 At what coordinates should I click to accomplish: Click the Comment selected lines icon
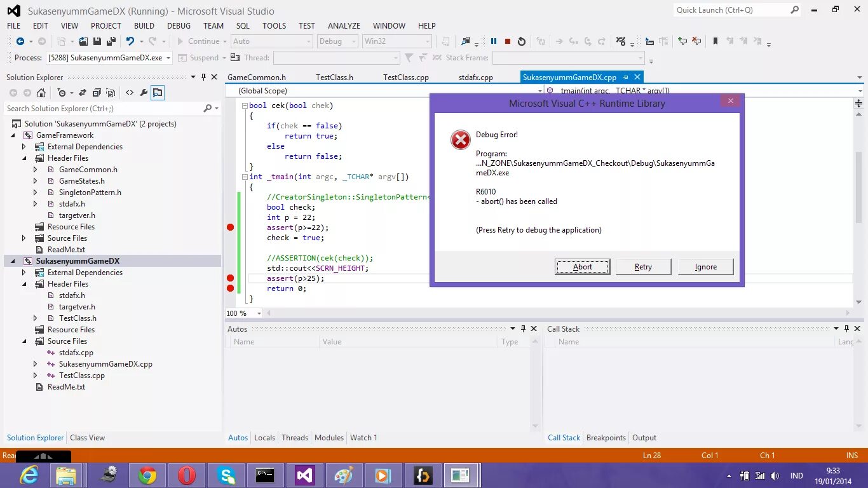tap(682, 41)
